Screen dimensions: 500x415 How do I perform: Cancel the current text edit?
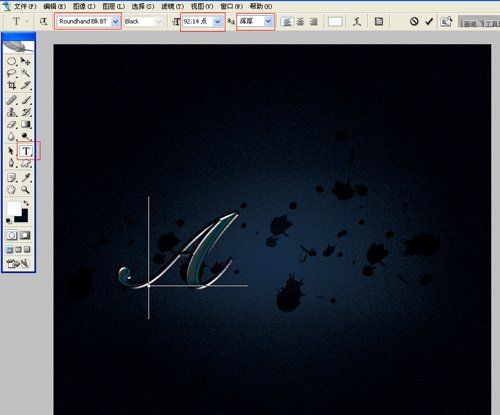(x=414, y=22)
